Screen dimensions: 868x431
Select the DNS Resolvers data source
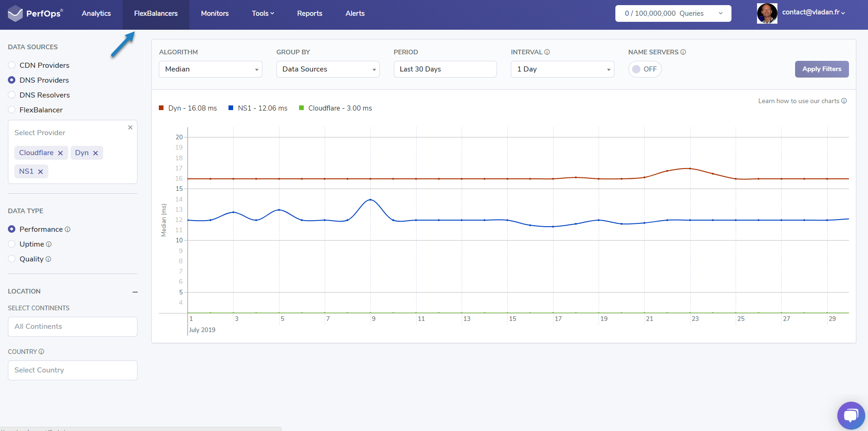pos(11,95)
